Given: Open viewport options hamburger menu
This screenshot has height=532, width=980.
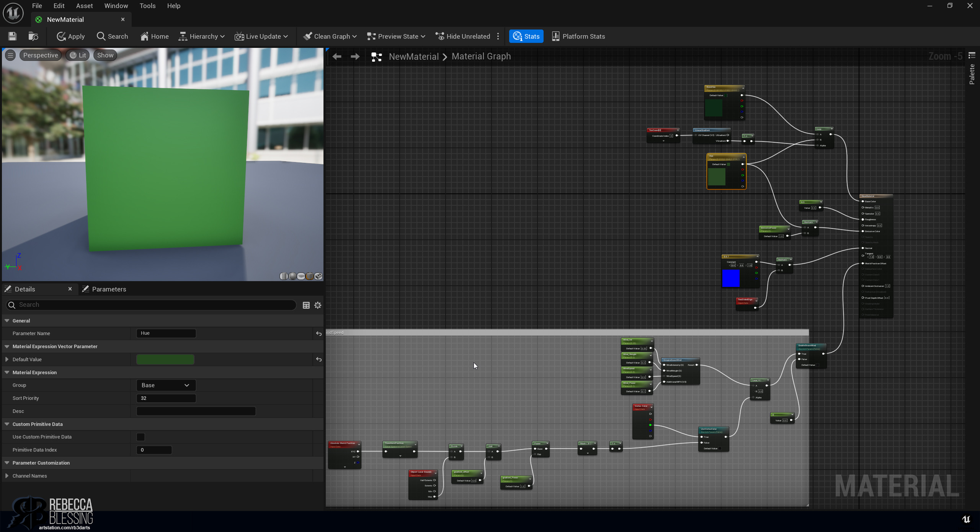Looking at the screenshot, I should click(11, 55).
